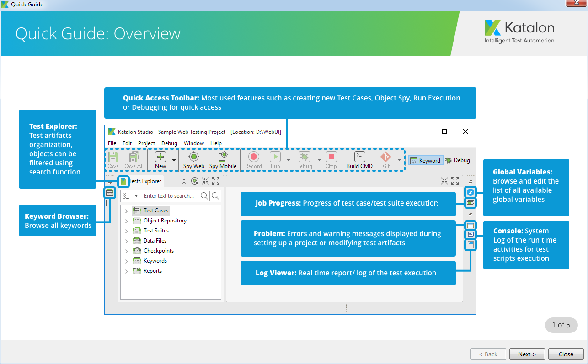The width and height of the screenshot is (588, 364).
Task: Click the Debug bug icon in toolbar
Action: (304, 157)
